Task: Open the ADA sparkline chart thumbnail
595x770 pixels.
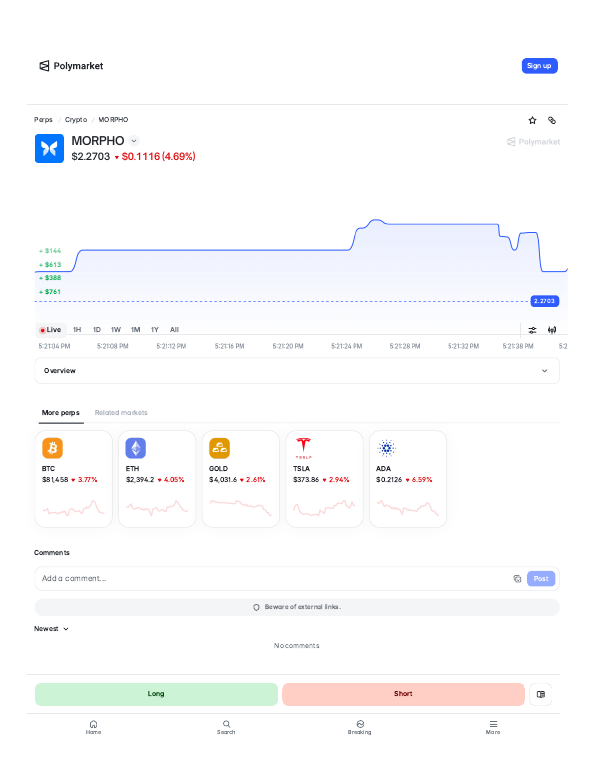Action: [407, 508]
